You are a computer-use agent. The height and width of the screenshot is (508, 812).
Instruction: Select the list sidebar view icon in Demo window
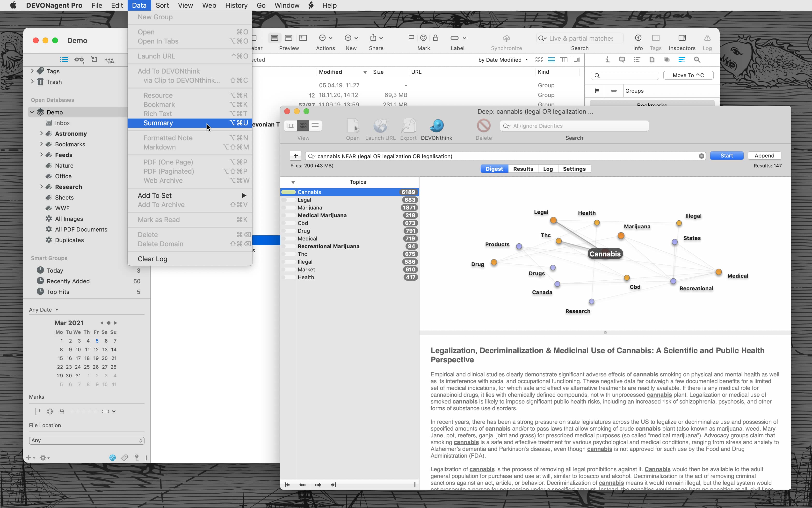click(x=64, y=60)
